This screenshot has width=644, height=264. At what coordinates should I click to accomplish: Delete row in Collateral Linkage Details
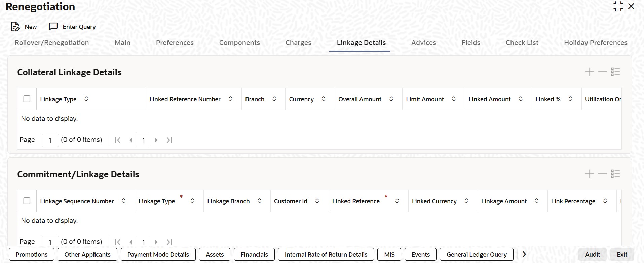pyautogui.click(x=602, y=72)
